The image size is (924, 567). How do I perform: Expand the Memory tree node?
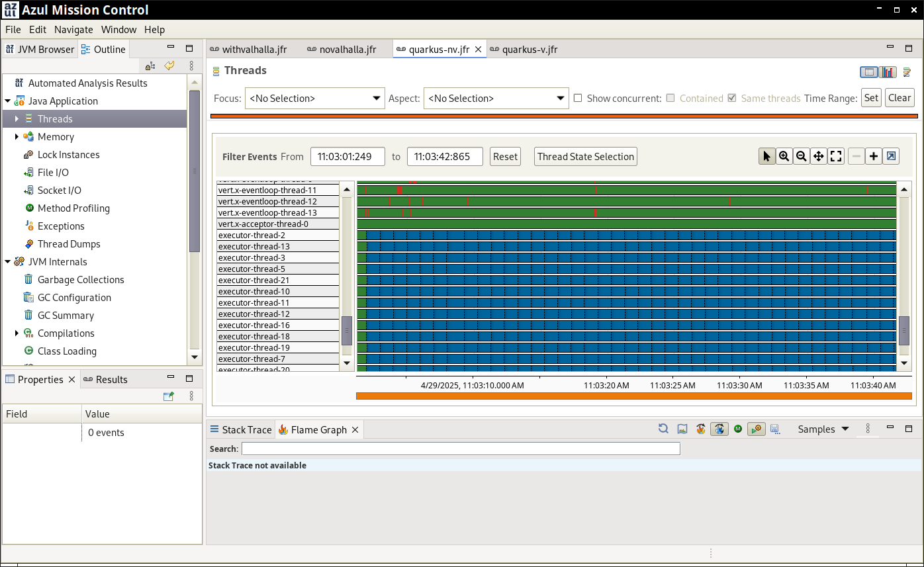point(17,137)
